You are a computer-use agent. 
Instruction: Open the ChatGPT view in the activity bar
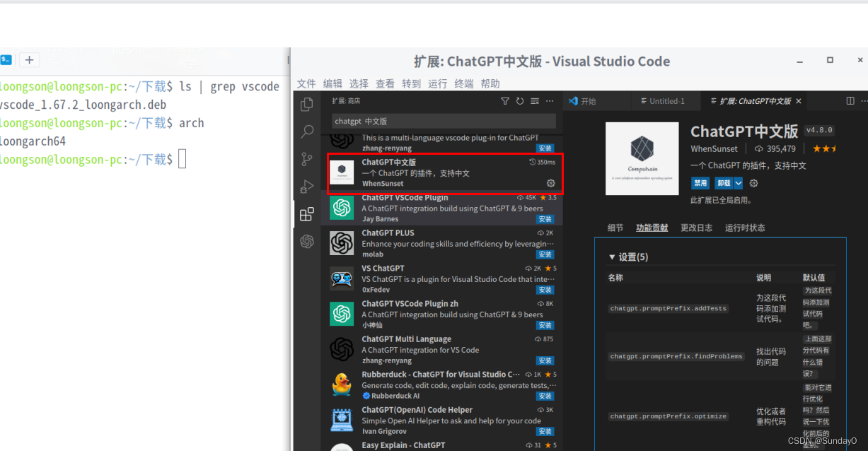point(307,242)
